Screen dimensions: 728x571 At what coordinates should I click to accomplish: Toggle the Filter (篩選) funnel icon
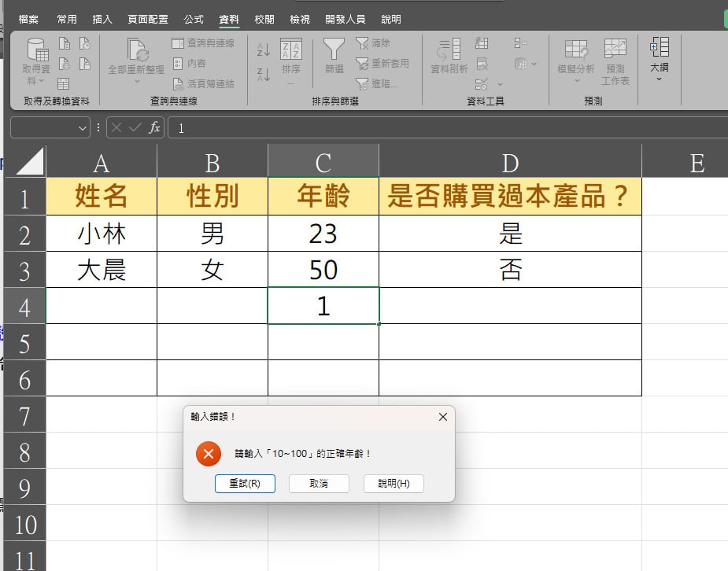[x=334, y=50]
